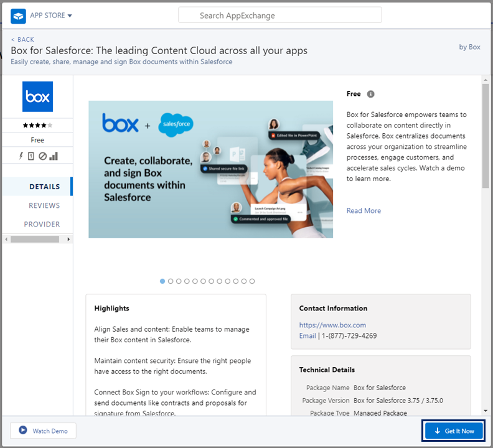Click the star rating in the sidebar
This screenshot has height=448, width=493.
(37, 126)
